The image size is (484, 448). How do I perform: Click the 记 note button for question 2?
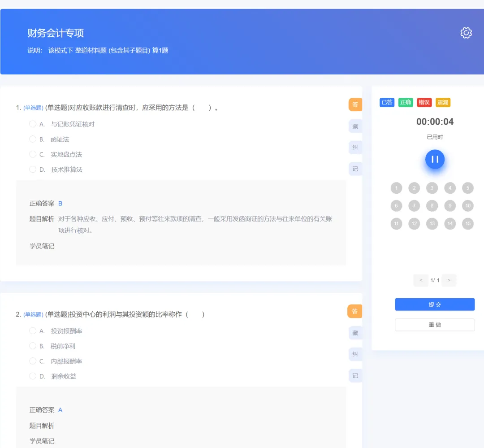[x=355, y=375]
